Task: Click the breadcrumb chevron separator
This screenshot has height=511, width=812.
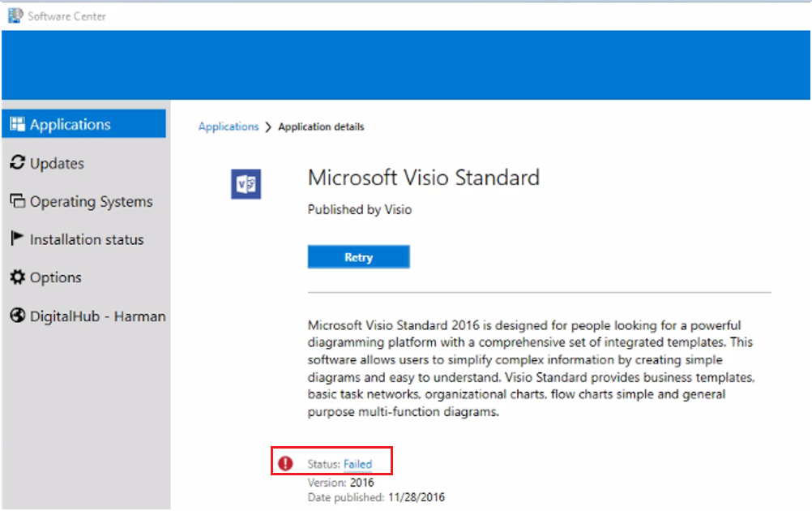Action: [x=268, y=127]
